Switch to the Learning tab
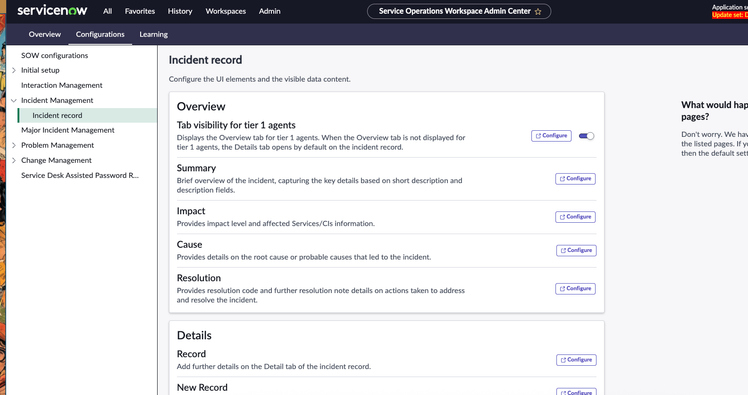 click(x=154, y=34)
